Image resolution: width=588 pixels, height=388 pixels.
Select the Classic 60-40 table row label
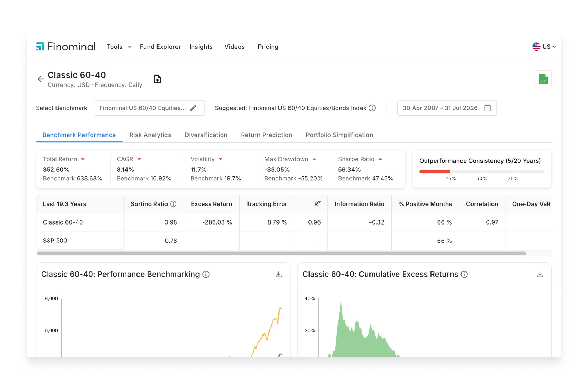pyautogui.click(x=63, y=222)
